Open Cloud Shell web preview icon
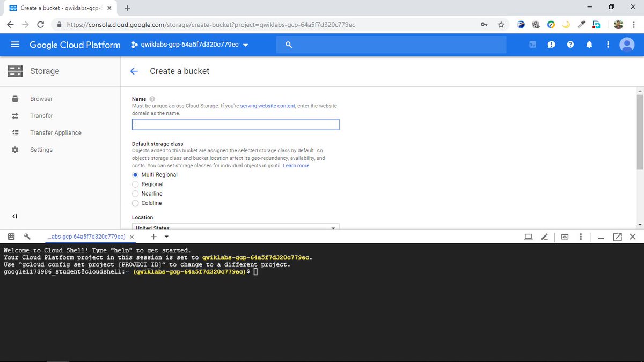This screenshot has width=644, height=362. (x=565, y=237)
